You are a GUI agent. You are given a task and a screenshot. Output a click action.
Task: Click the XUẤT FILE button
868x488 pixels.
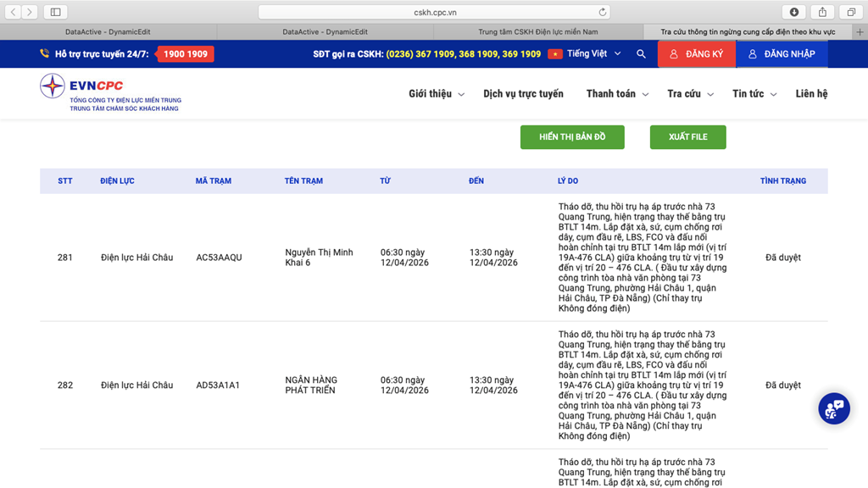[x=687, y=137]
